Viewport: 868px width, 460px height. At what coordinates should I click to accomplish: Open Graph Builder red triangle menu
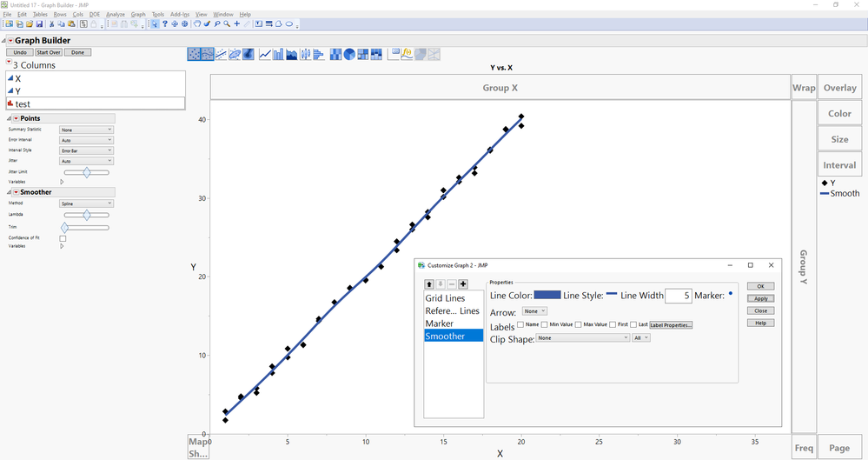(x=10, y=41)
